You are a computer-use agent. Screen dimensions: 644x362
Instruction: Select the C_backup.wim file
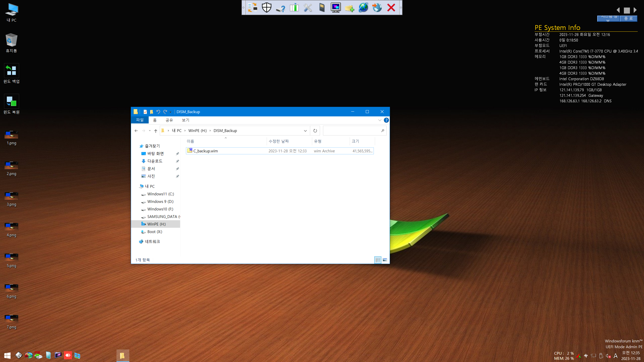pos(280,151)
